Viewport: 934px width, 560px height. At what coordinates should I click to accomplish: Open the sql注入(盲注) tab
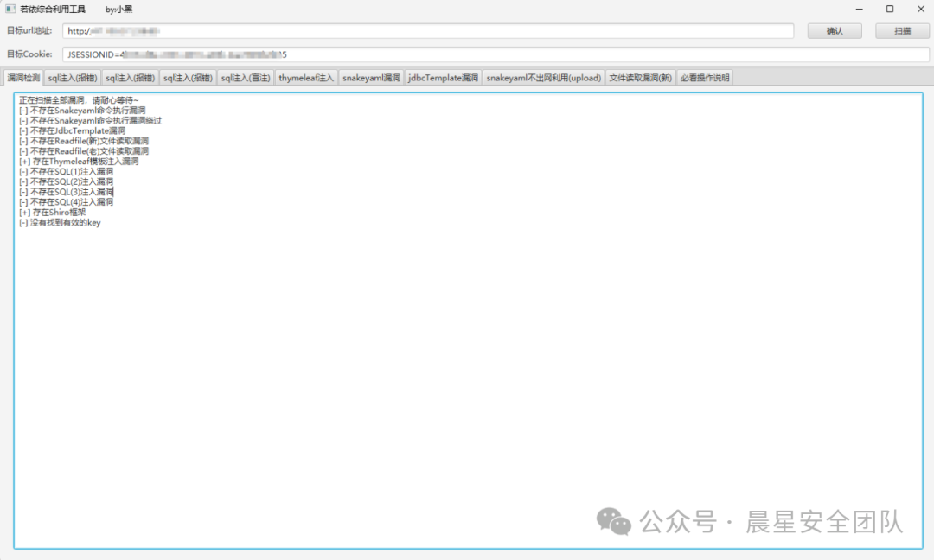(x=246, y=78)
